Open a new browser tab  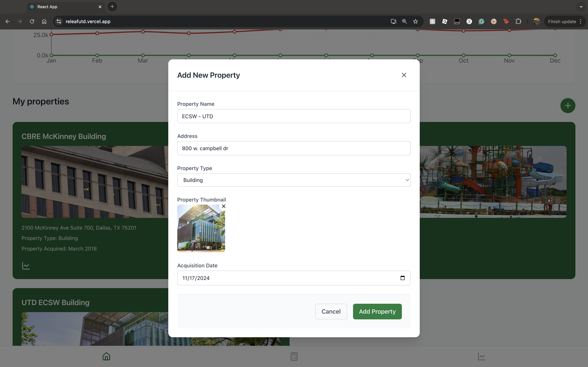[x=112, y=7]
